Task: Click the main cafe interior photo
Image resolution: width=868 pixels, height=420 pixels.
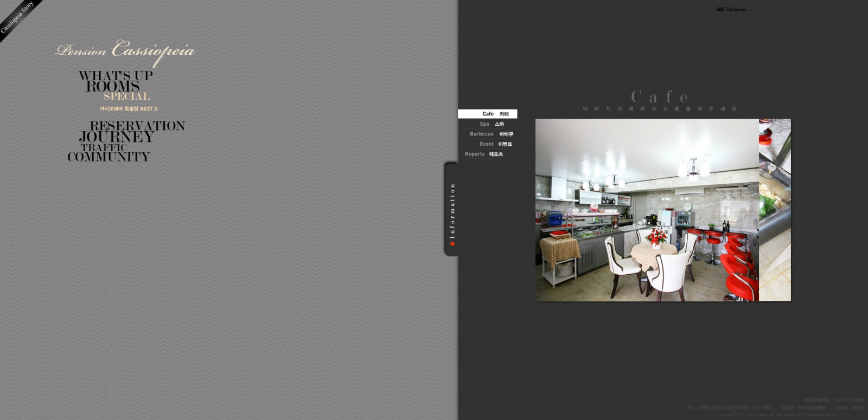Action: coord(647,210)
